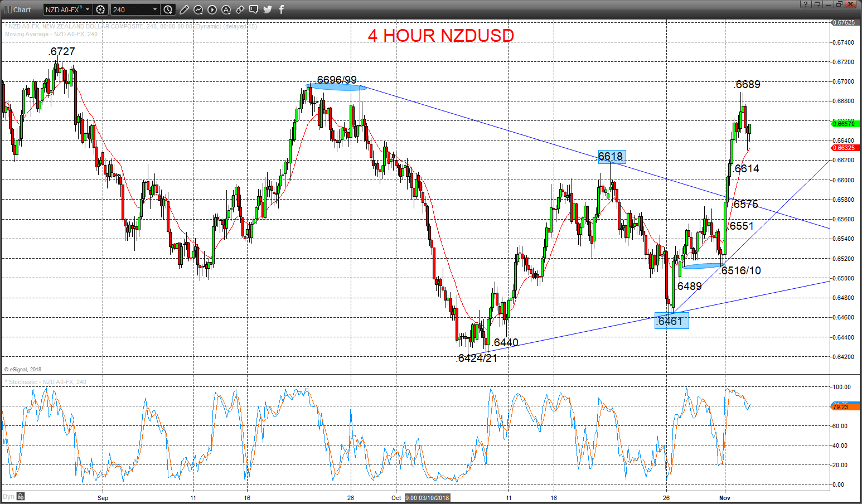Share chart via Facebook icon
This screenshot has width=862, height=504.
pos(282,9)
